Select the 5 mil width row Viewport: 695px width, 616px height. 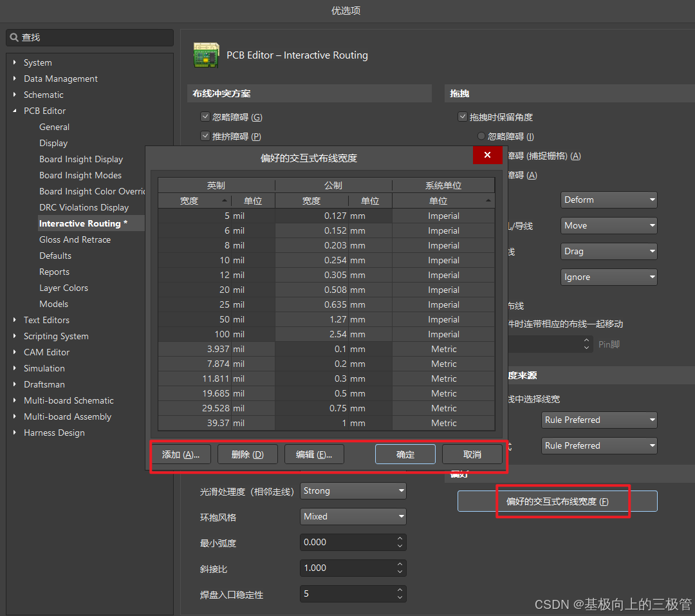pos(326,216)
